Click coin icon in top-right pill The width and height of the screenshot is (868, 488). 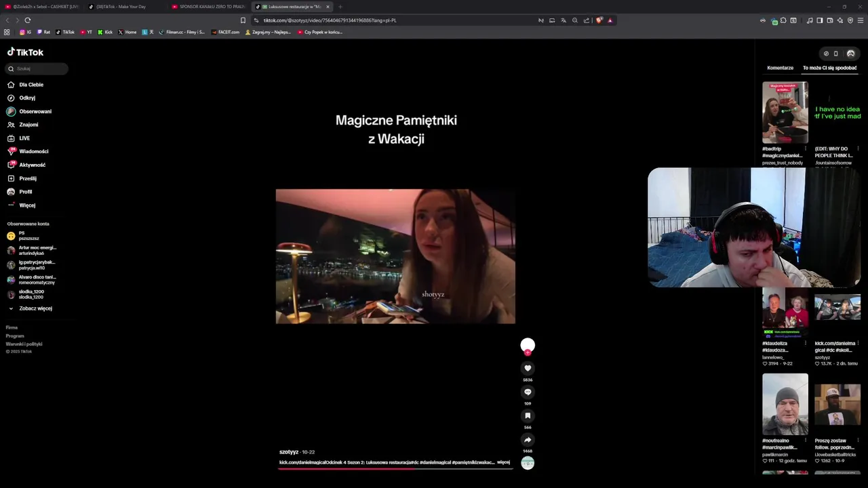tap(825, 54)
